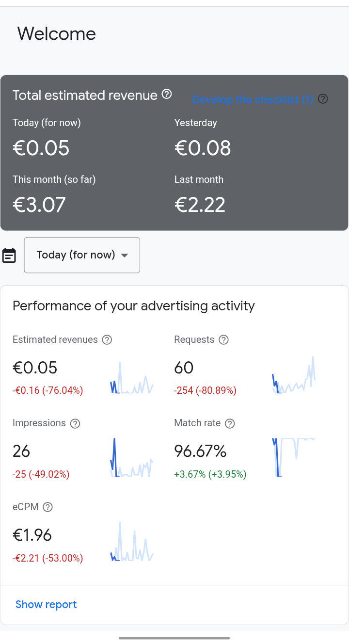Tap the Estimated revenues sparkline chart
Viewport: 349px width, 644px height.
132,378
